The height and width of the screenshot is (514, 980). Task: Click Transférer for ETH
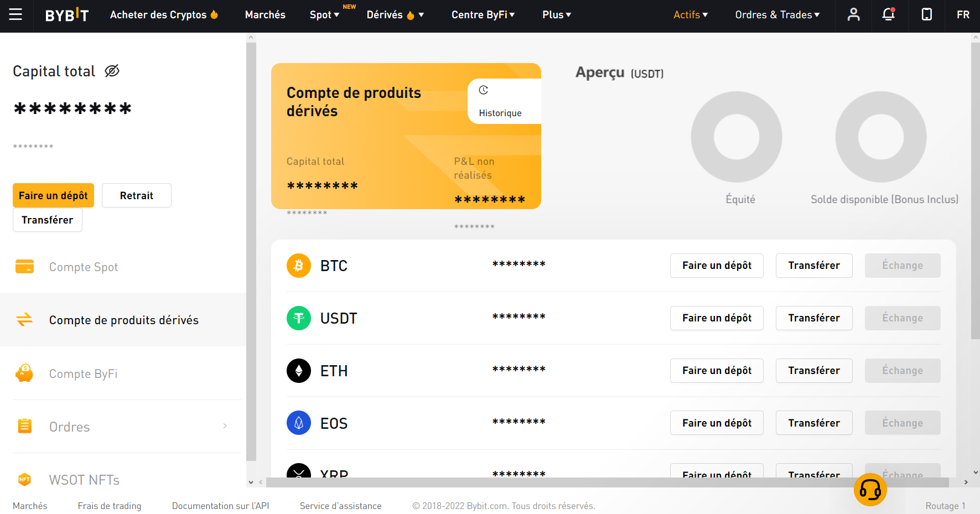pyautogui.click(x=814, y=371)
